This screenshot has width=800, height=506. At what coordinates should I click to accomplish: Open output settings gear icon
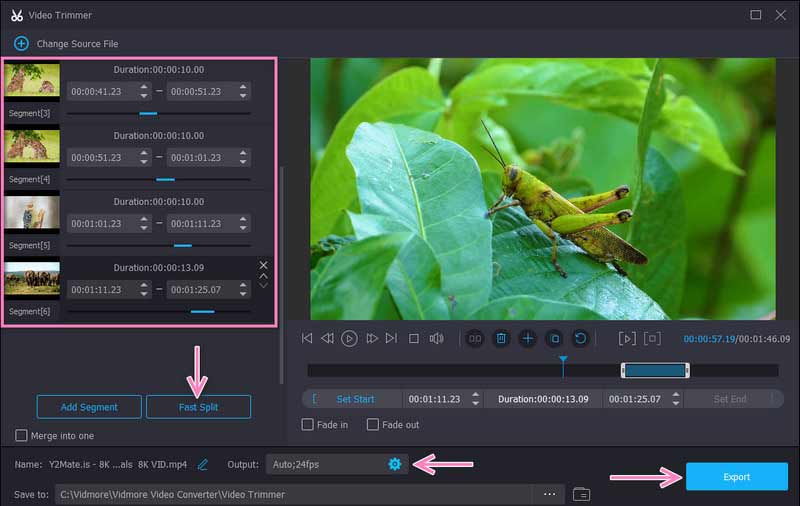pos(394,464)
